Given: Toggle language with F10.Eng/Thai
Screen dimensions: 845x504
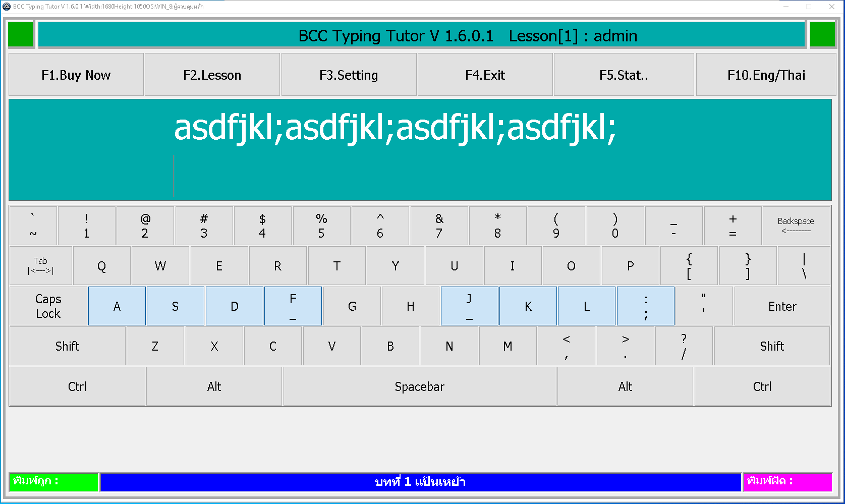Looking at the screenshot, I should coord(766,75).
